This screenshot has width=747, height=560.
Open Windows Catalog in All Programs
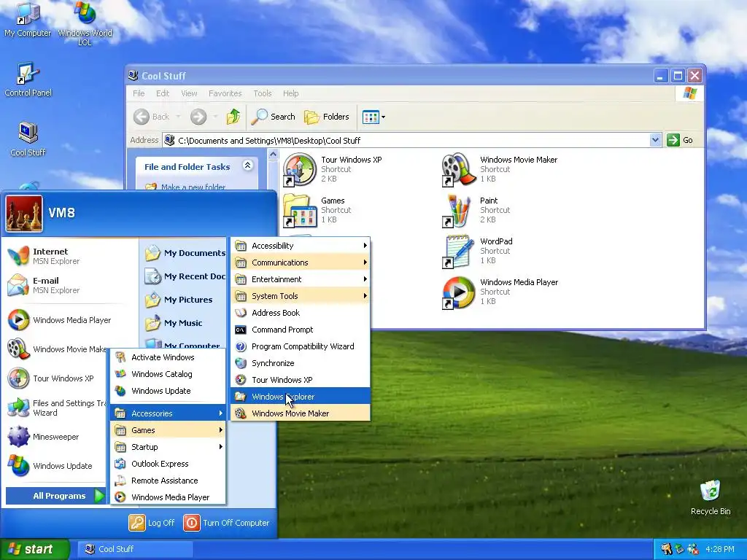169,374
